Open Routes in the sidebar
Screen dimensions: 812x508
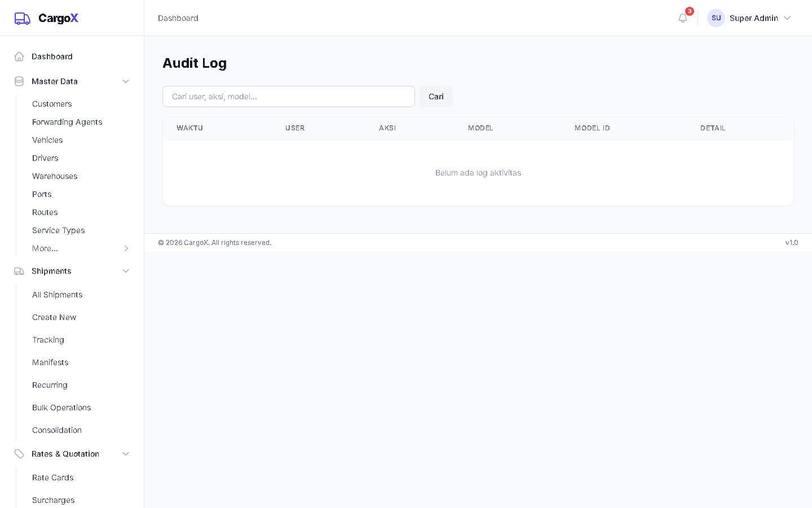point(45,212)
